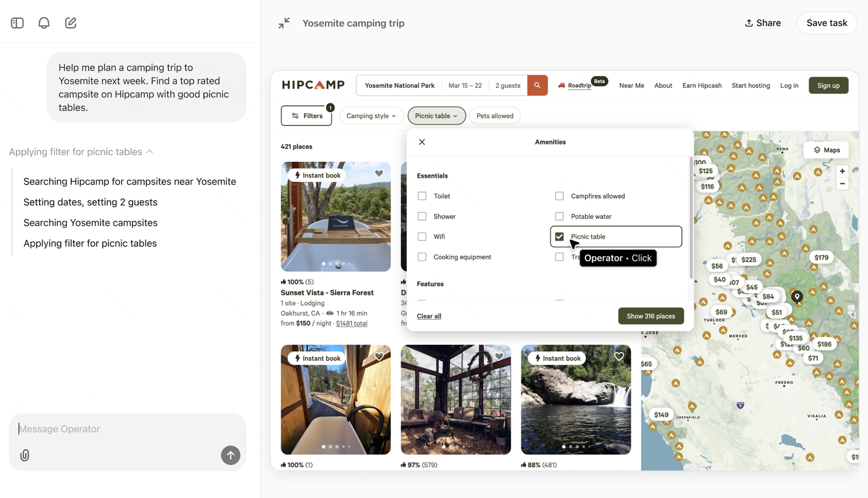Open About in Hipcamp navigation
This screenshot has height=498, width=868.
[663, 86]
